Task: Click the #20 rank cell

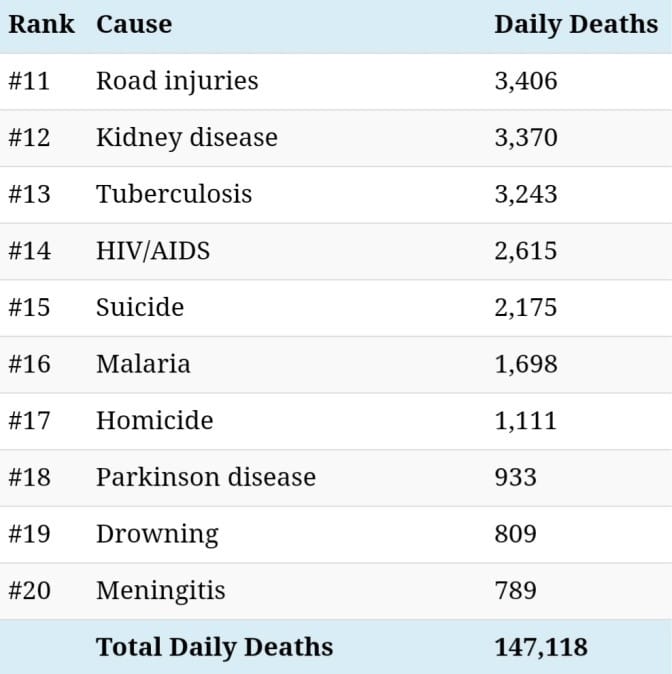Action: click(29, 591)
